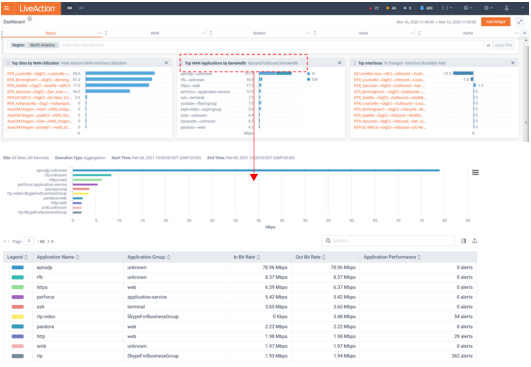531x367 pixels.
Task: Sort by In Bit Rate column
Action: click(x=258, y=257)
